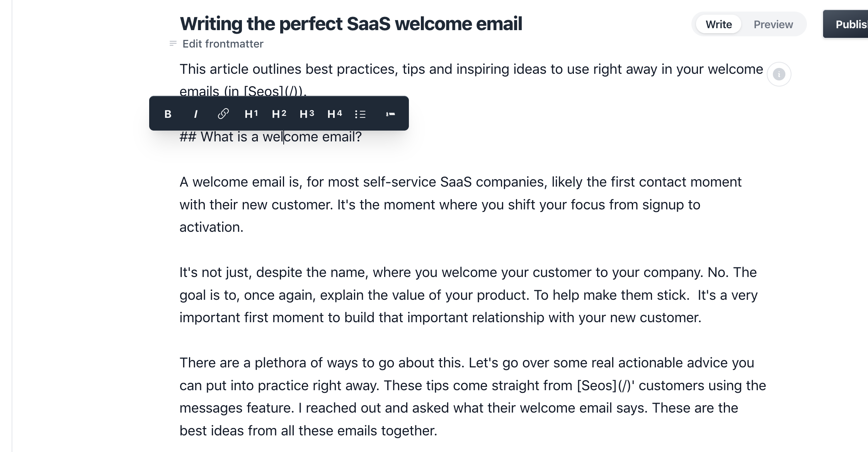
Task: Set the line as Heading 4
Action: pyautogui.click(x=335, y=114)
